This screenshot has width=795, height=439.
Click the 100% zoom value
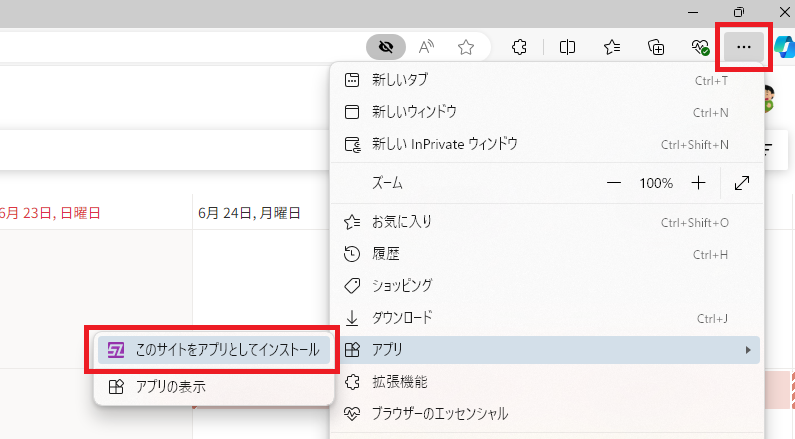pos(656,183)
